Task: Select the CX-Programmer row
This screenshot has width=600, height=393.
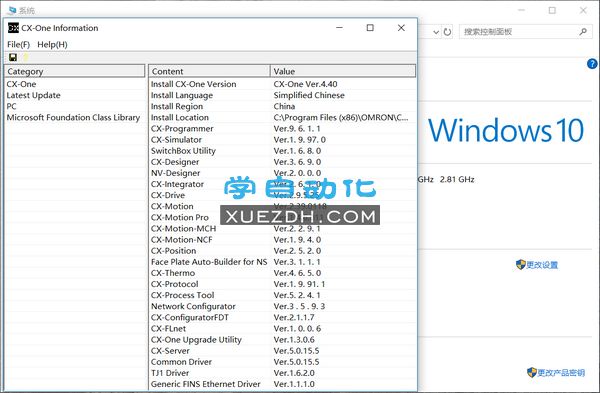Action: (282, 129)
